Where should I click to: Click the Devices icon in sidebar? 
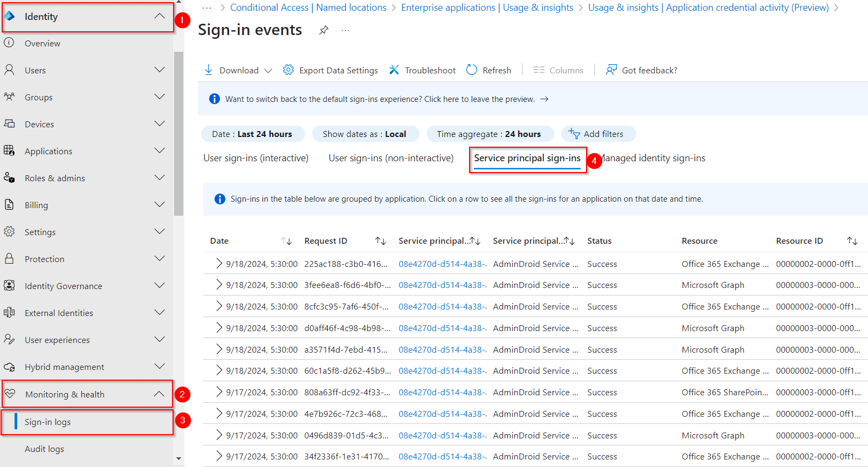[9, 123]
